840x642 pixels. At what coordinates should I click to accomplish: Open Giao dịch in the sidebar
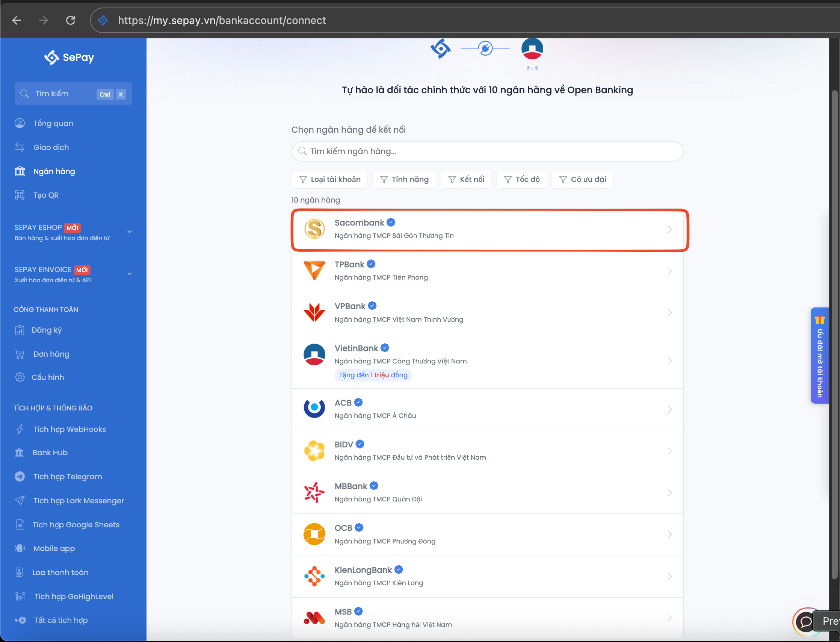tap(51, 147)
